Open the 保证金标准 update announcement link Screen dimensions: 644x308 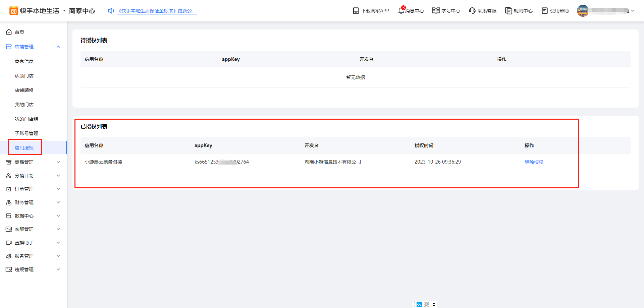157,11
